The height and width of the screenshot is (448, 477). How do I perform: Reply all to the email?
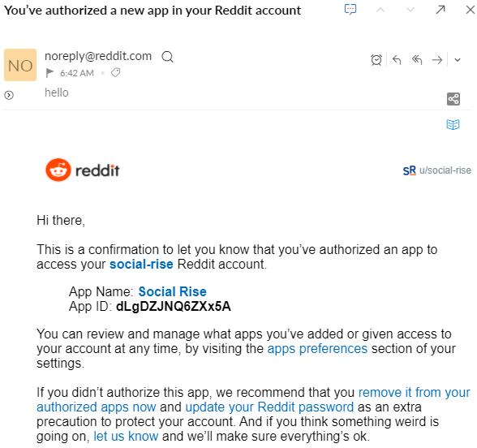[417, 60]
